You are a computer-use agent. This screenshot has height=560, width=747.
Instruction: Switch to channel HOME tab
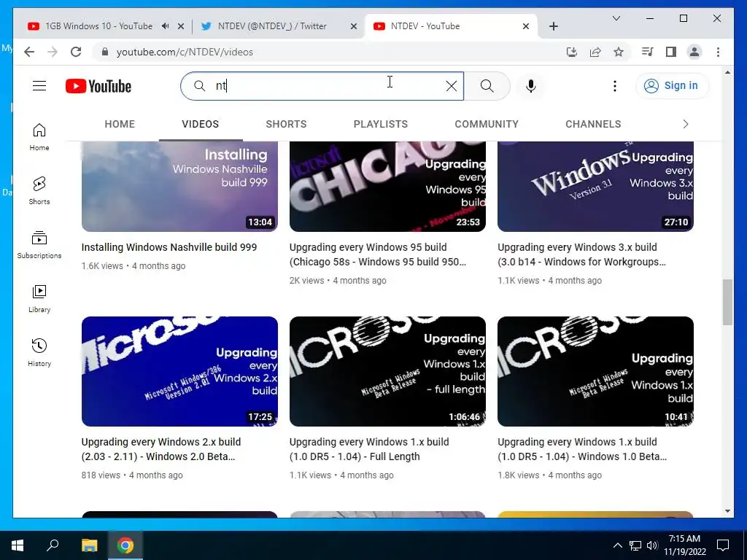120,124
